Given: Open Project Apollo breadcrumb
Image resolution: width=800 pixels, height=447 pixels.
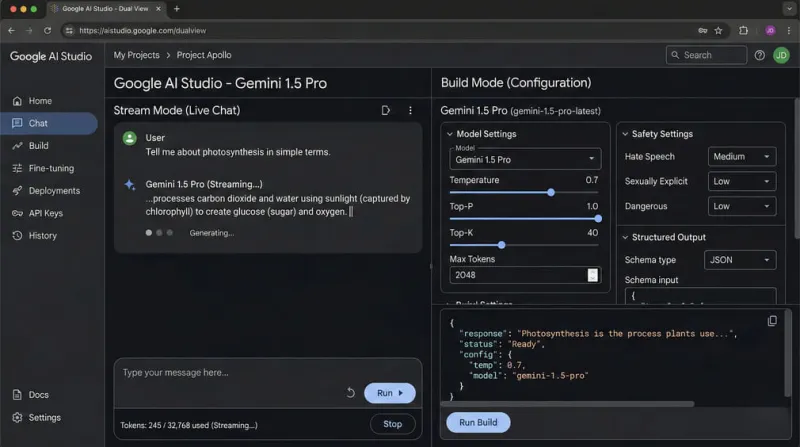Looking at the screenshot, I should pyautogui.click(x=204, y=55).
